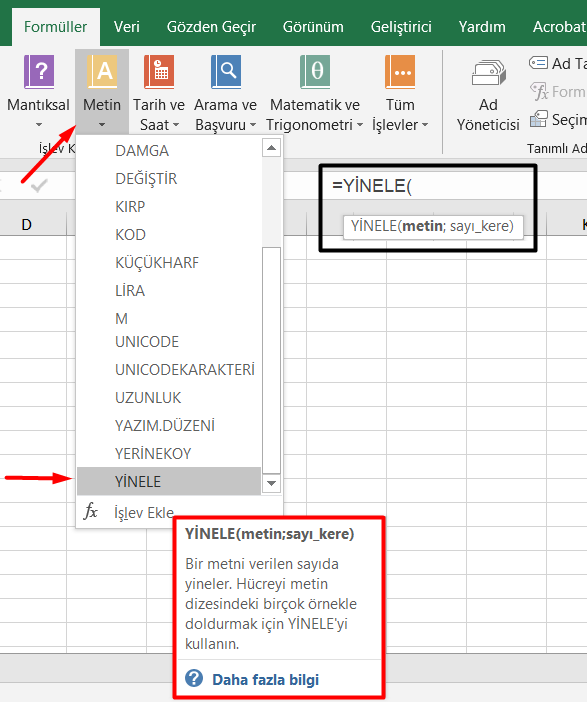Click the Tüm İşlevler orange icon
This screenshot has height=702, width=587.
click(400, 72)
